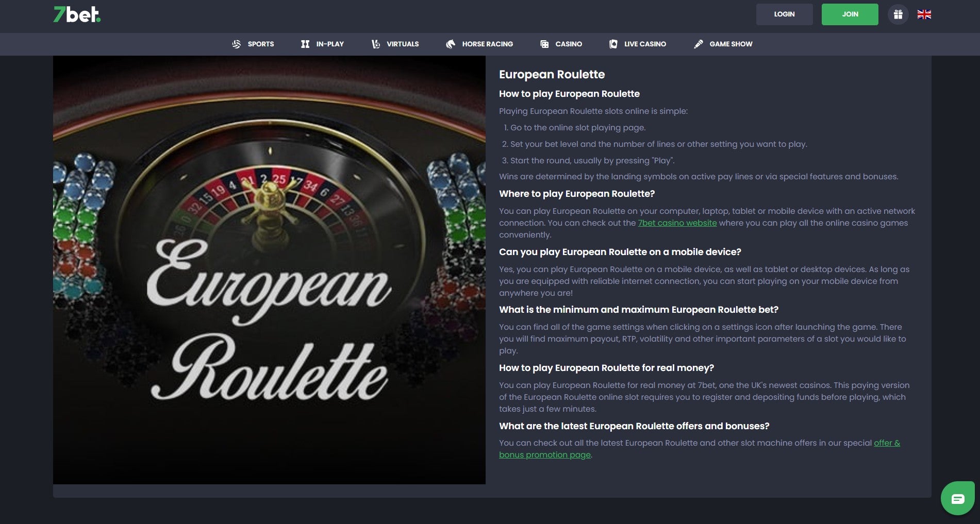Screen dimensions: 980x524
Task: Open Virtuals via its controller icon
Action: tap(376, 44)
